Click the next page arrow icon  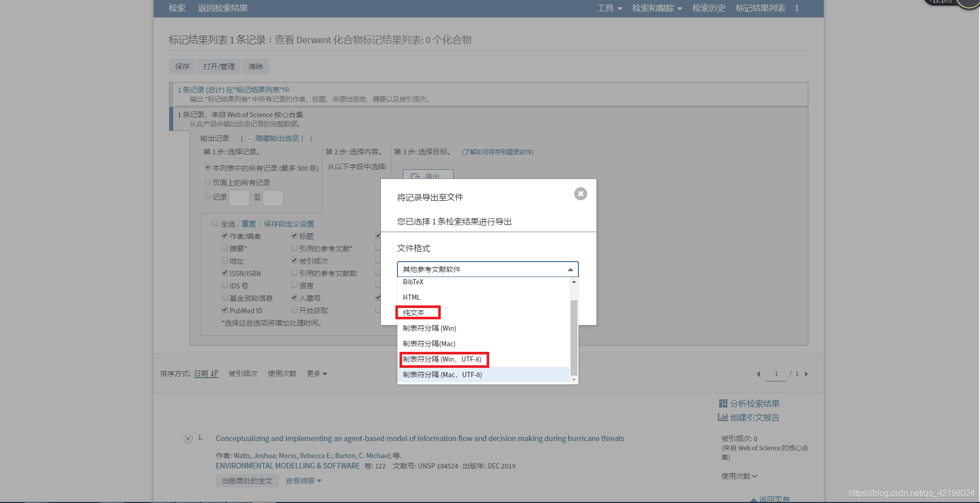click(806, 374)
